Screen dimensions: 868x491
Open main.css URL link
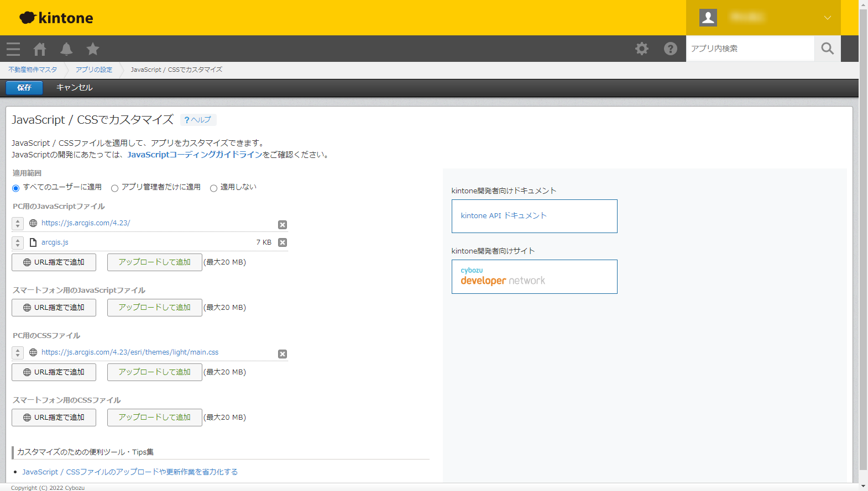click(x=130, y=352)
